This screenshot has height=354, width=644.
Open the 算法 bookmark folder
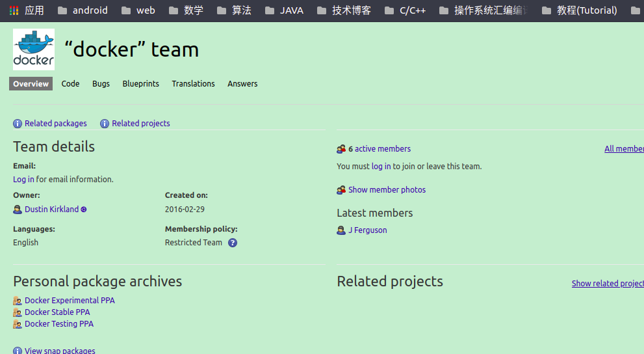click(234, 10)
